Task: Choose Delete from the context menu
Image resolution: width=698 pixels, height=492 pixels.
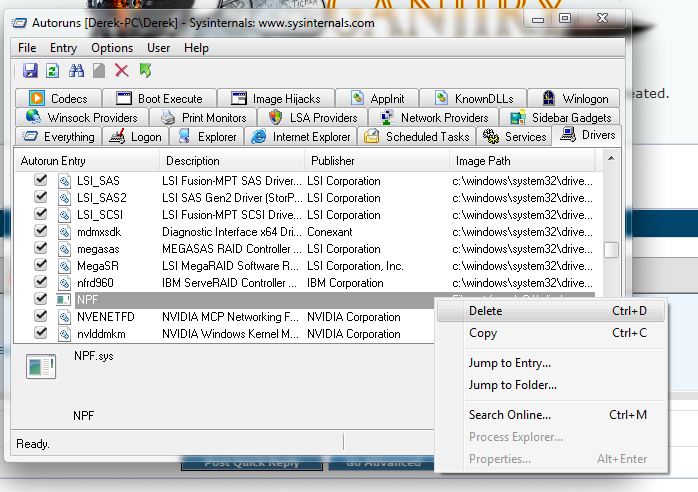Action: click(551, 311)
